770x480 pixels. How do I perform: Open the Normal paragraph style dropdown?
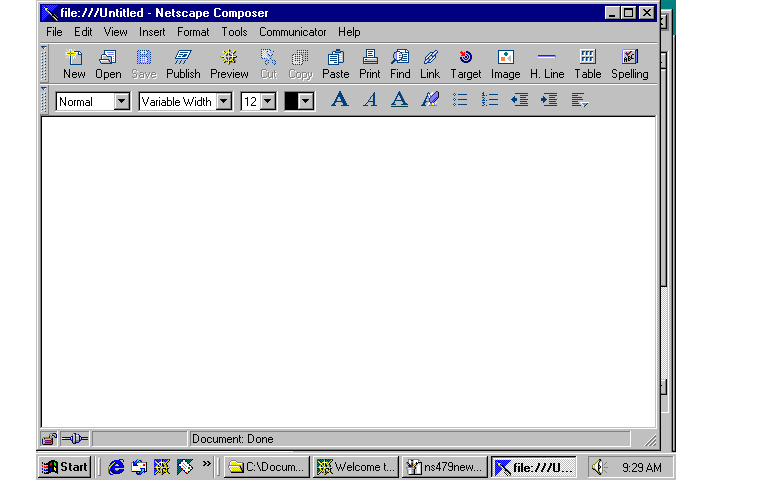point(121,102)
